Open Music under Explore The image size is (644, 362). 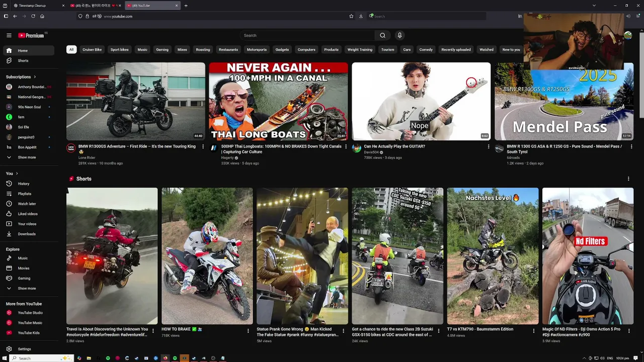coord(28,258)
